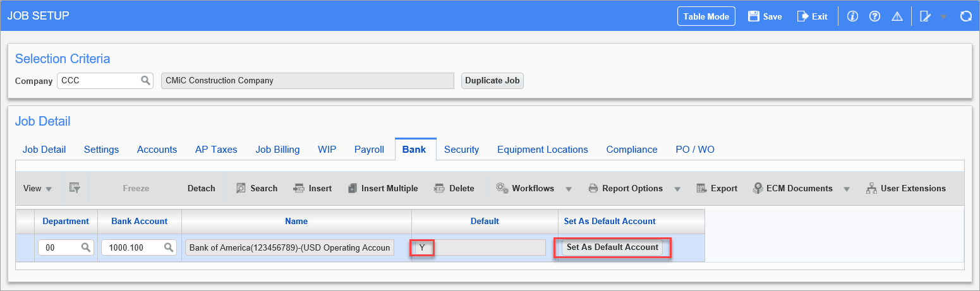
Task: Toggle Table Mode button
Action: pyautogui.click(x=706, y=16)
